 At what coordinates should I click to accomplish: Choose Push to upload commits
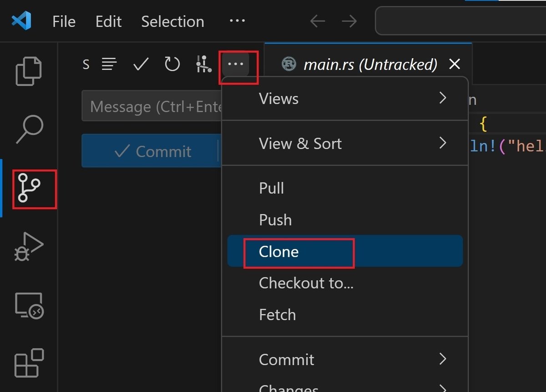point(275,220)
